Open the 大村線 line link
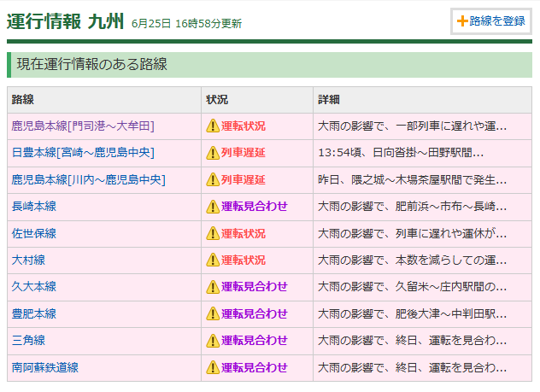540x392 pixels. [x=28, y=260]
